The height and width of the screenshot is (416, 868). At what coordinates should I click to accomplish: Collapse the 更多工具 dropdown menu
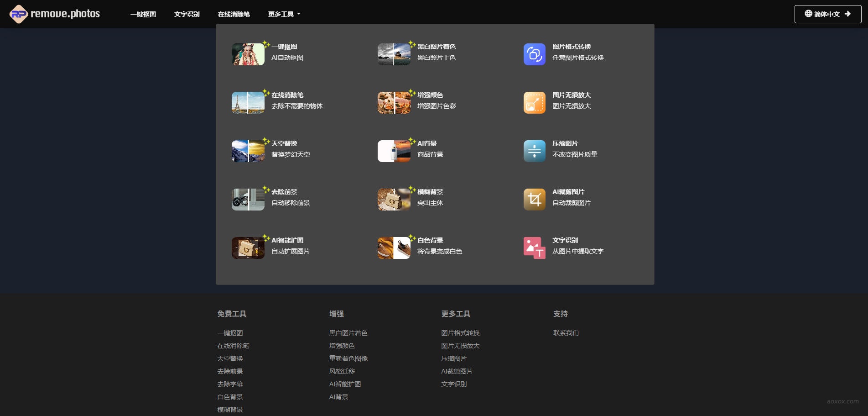click(284, 14)
